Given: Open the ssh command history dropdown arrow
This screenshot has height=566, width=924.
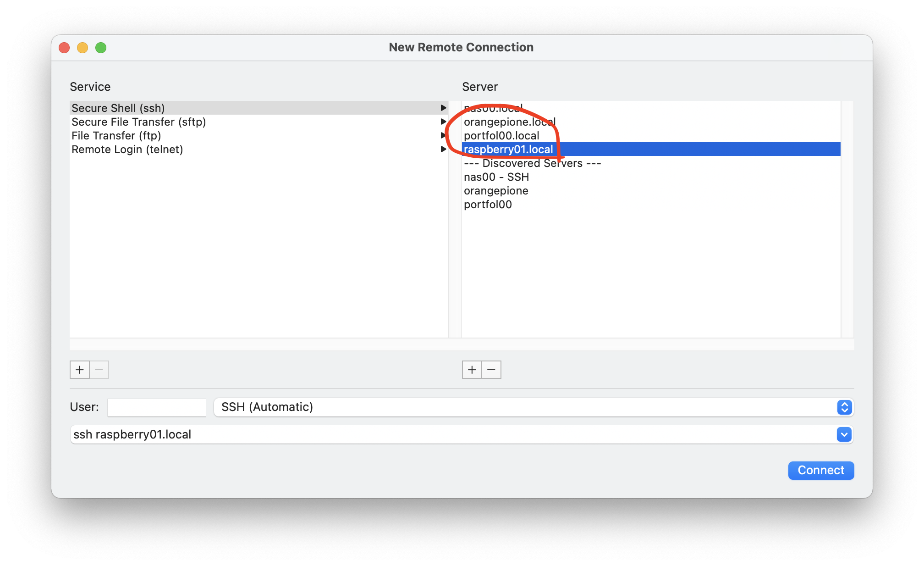Looking at the screenshot, I should [x=844, y=434].
